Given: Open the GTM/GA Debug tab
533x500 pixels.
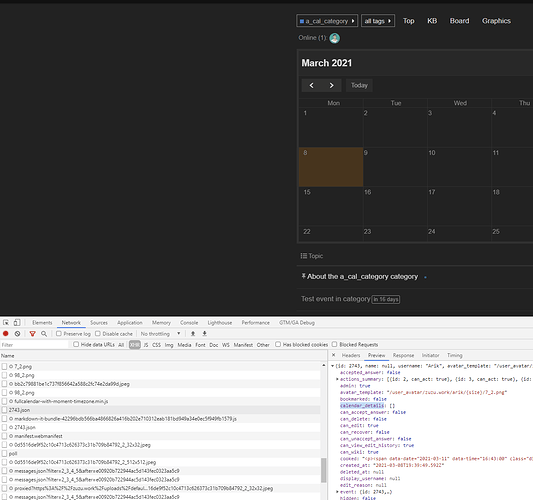Looking at the screenshot, I should click(x=297, y=323).
